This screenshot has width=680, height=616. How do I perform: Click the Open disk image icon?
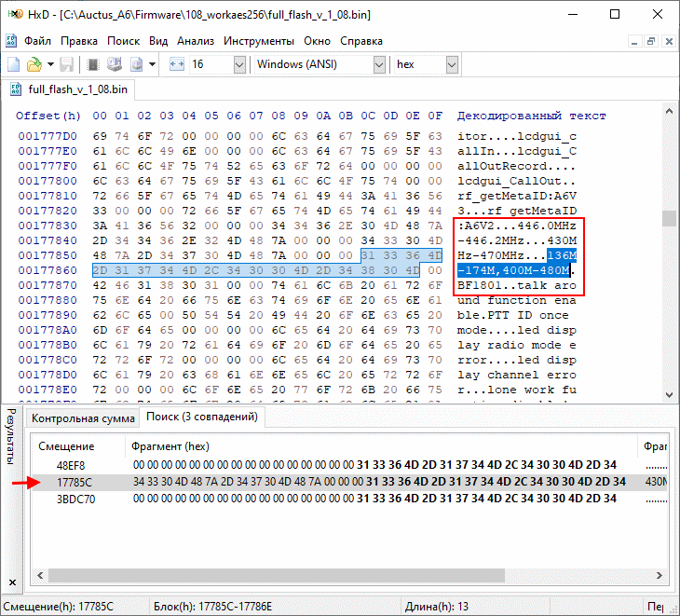(137, 64)
